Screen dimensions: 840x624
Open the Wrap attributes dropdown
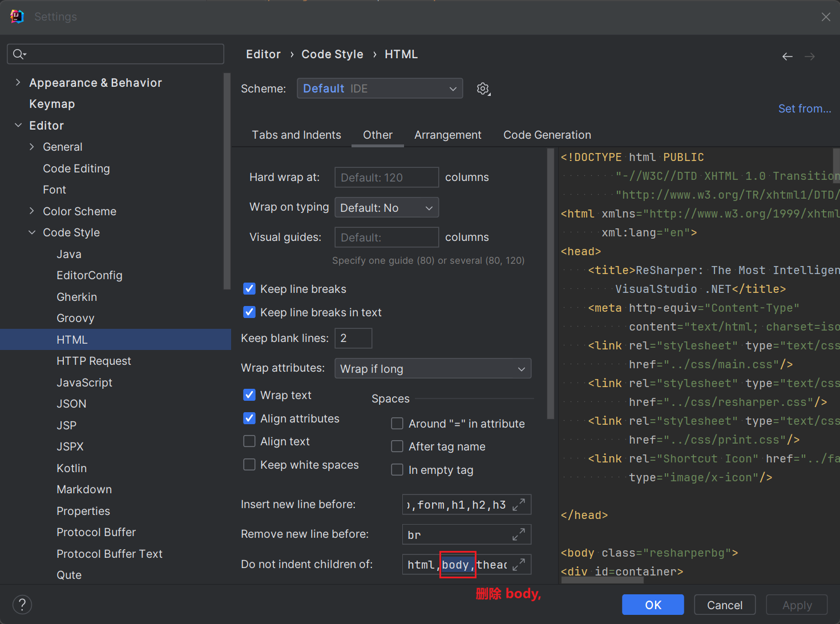(433, 369)
